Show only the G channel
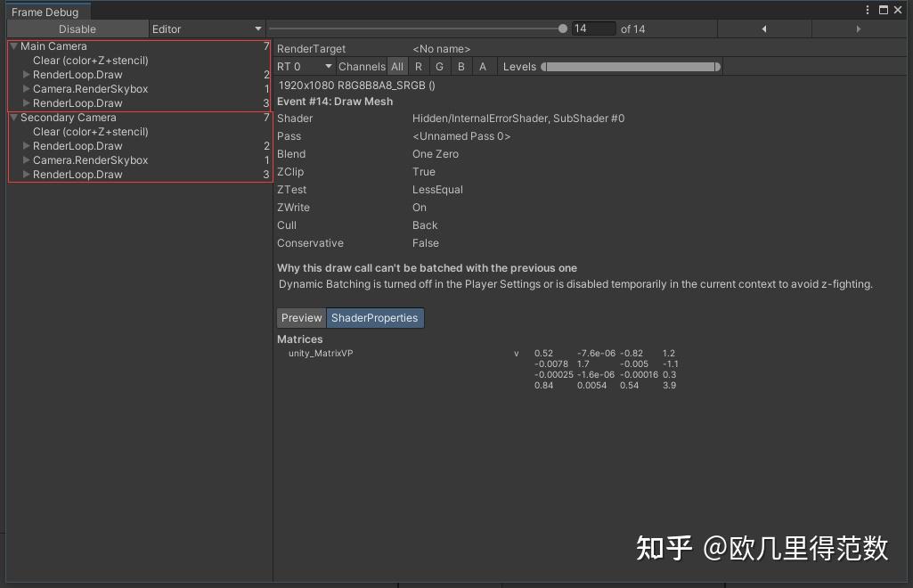The height and width of the screenshot is (588, 913). [x=439, y=66]
